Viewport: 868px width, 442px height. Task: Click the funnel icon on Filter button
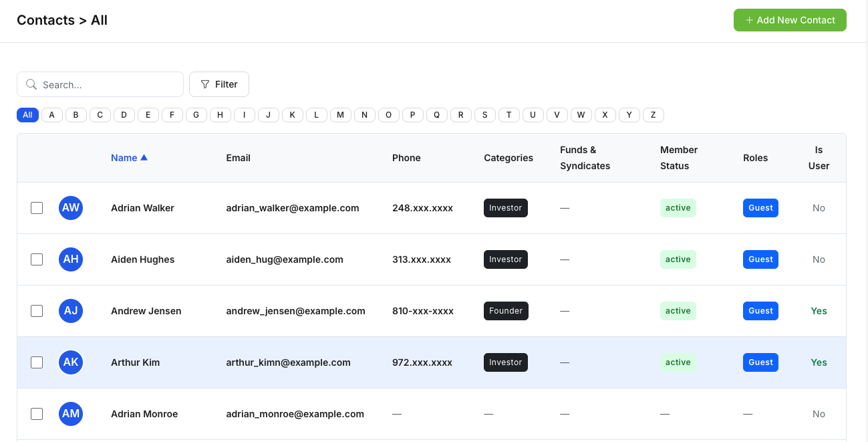[205, 84]
